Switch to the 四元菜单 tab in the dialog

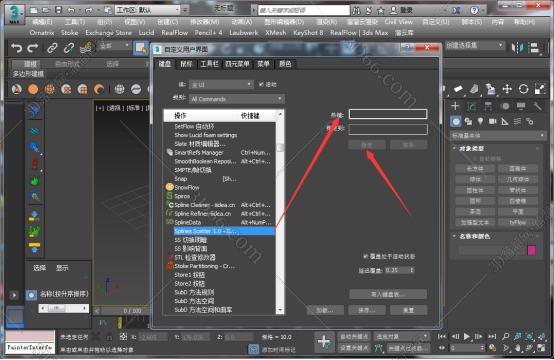pyautogui.click(x=237, y=64)
